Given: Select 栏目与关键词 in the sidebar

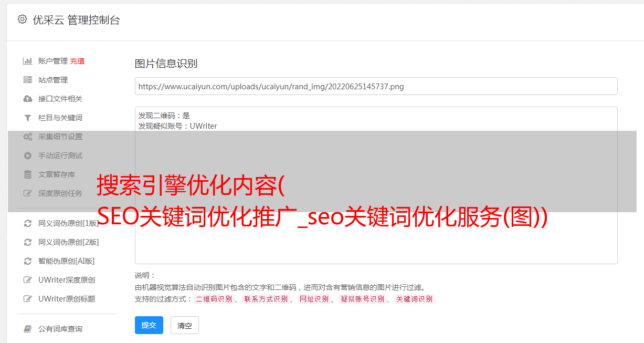Looking at the screenshot, I should click(x=60, y=118).
